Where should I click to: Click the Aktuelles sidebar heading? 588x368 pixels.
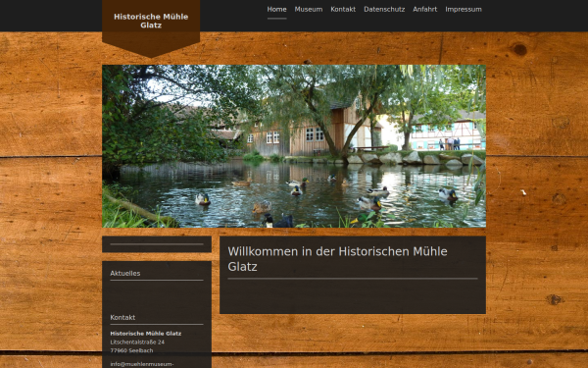coord(124,274)
